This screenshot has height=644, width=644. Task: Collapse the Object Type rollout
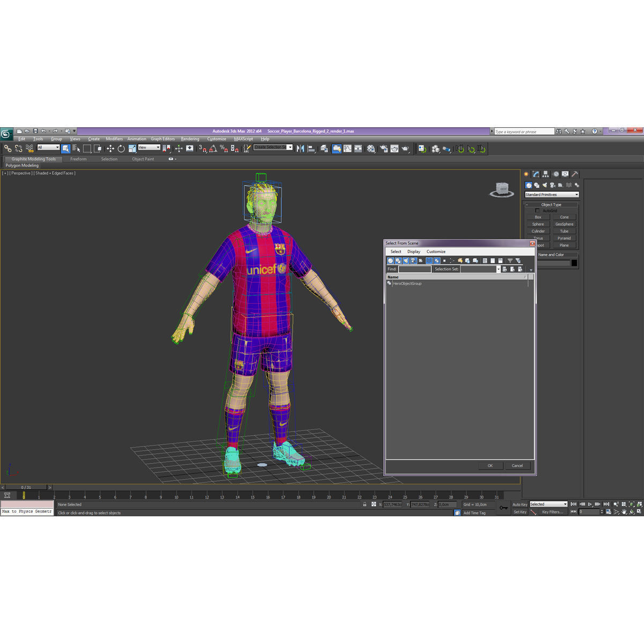click(x=551, y=204)
